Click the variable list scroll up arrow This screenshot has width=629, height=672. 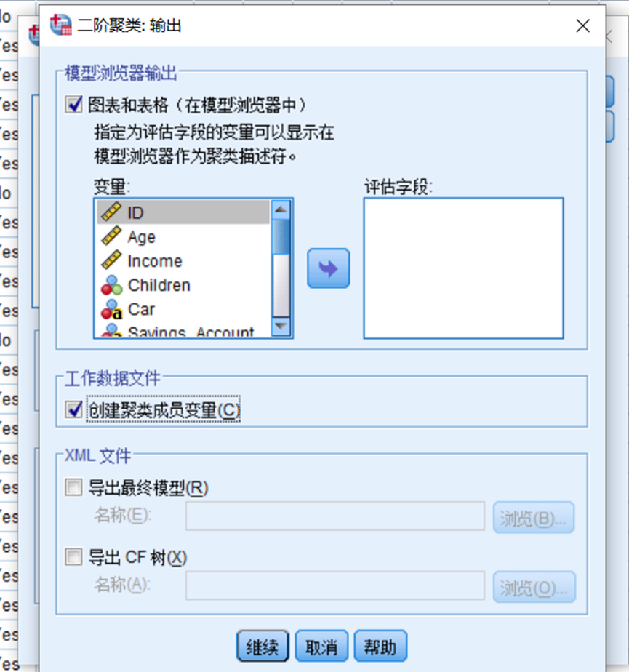coord(281,209)
